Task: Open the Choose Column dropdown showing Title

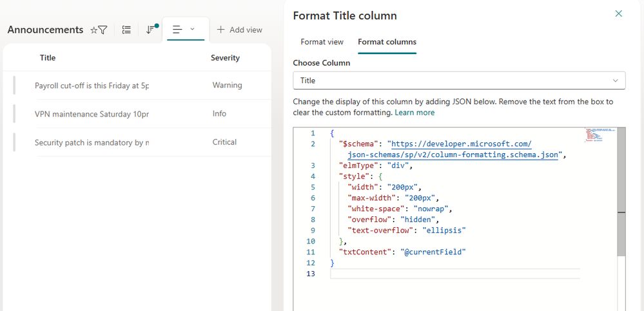Action: (x=459, y=80)
